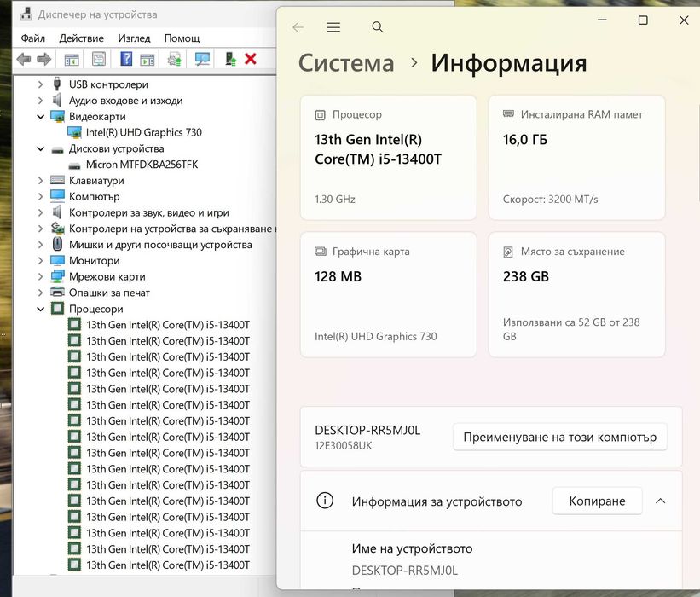Click the Копиране button
Image resolution: width=700 pixels, height=597 pixels.
pyautogui.click(x=597, y=501)
